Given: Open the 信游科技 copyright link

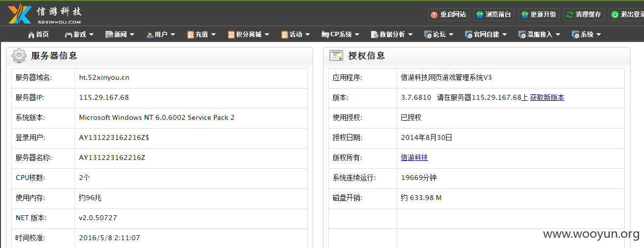Looking at the screenshot, I should tap(415, 158).
